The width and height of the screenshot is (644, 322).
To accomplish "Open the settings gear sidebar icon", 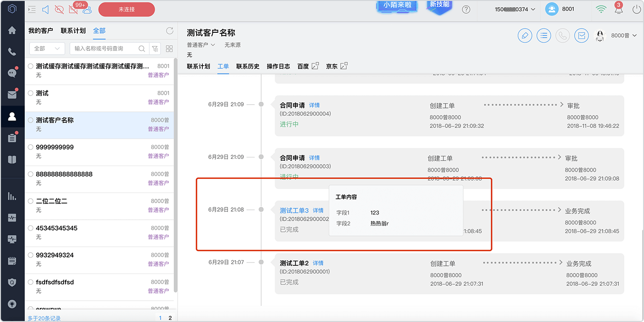I will (x=12, y=304).
